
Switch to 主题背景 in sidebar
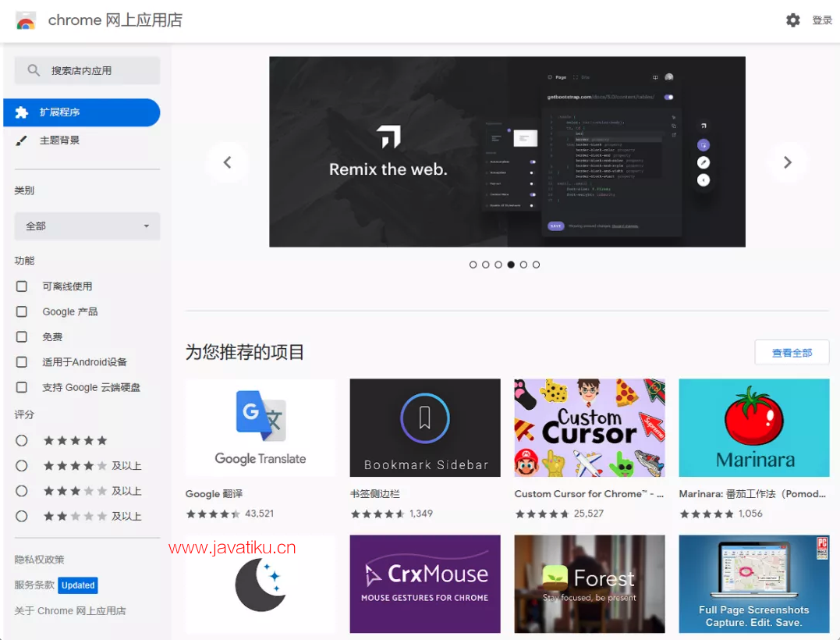[x=59, y=140]
